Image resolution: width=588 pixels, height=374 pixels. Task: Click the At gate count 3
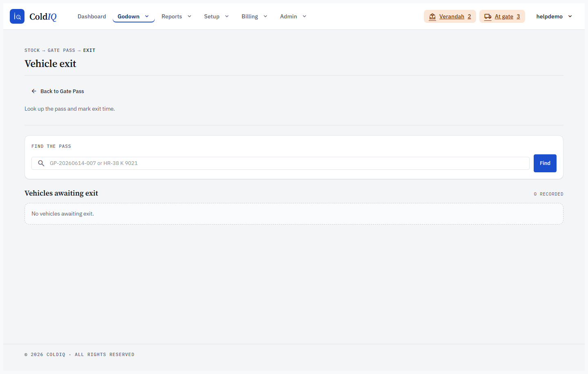pyautogui.click(x=519, y=16)
